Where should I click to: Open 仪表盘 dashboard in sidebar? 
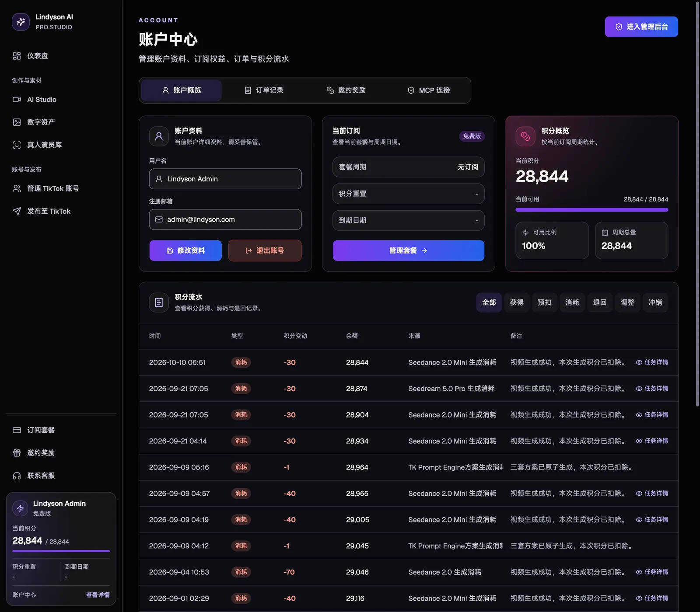coord(61,56)
